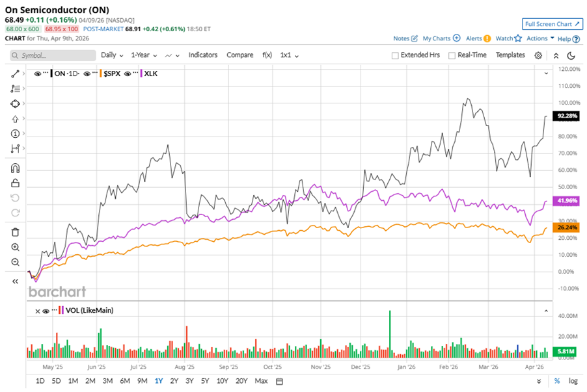Activate the magnet snap tool
This screenshot has width=587, height=392.
(x=16, y=168)
